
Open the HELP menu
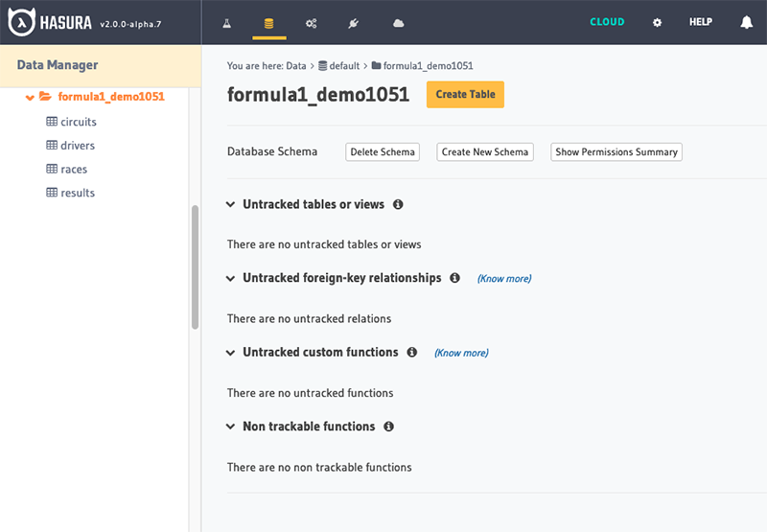pyautogui.click(x=701, y=22)
